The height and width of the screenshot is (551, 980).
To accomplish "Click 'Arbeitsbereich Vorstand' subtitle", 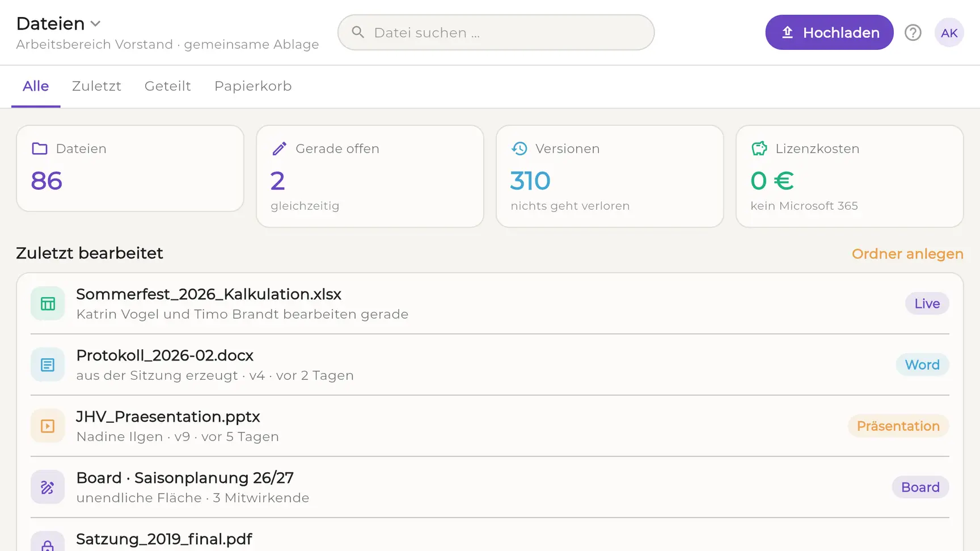I will point(94,45).
